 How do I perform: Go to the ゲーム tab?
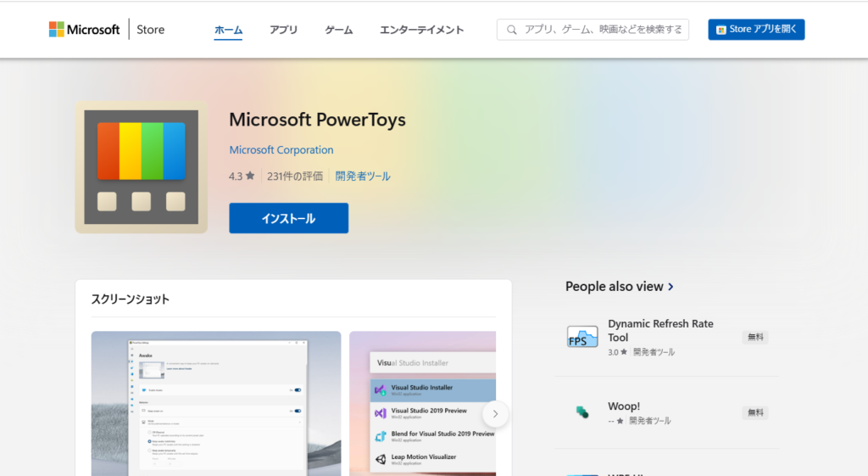click(339, 30)
